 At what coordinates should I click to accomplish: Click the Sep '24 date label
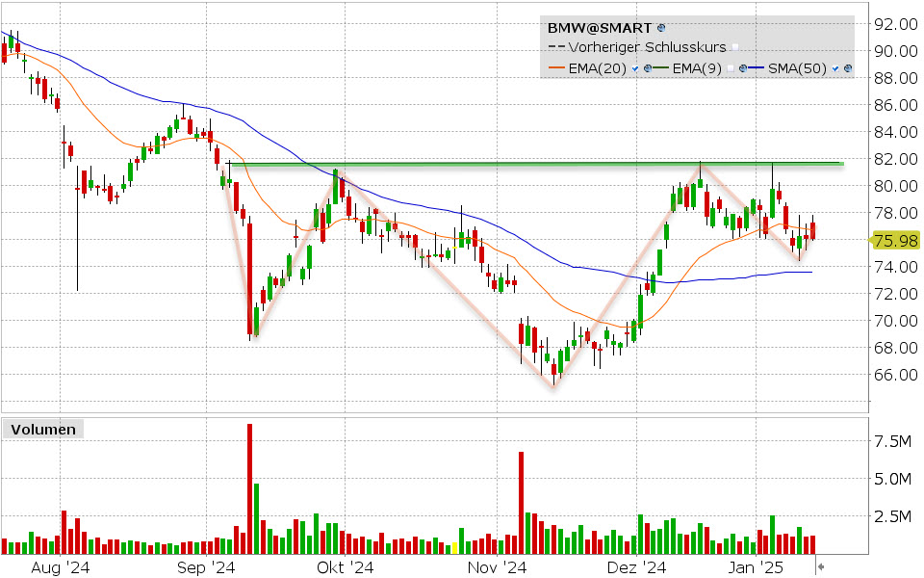point(206,567)
